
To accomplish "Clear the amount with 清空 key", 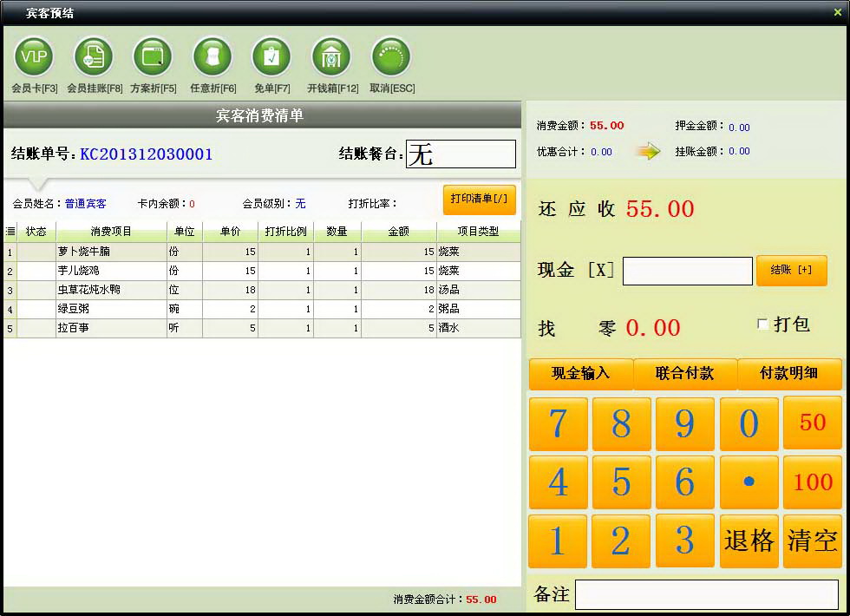I will (812, 541).
